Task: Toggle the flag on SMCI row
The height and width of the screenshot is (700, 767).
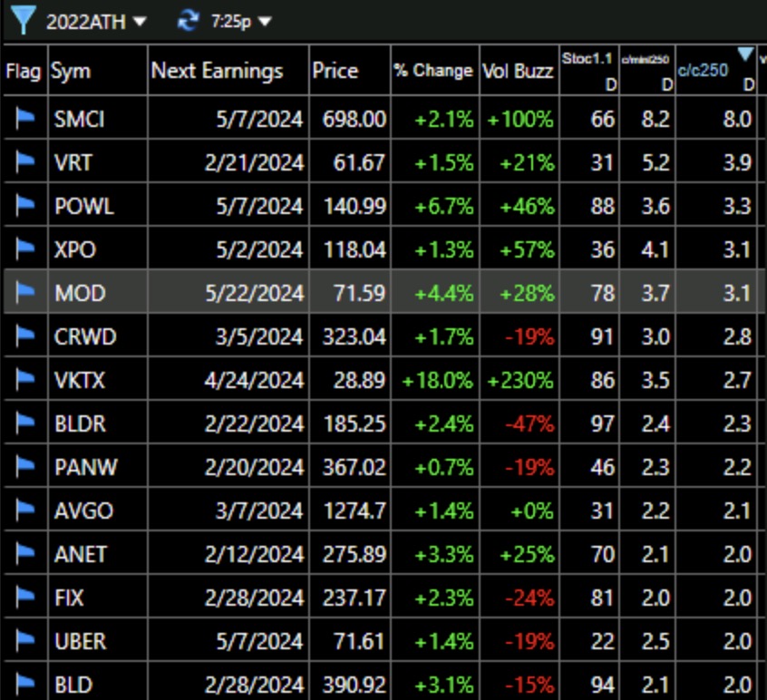Action: coord(25,119)
